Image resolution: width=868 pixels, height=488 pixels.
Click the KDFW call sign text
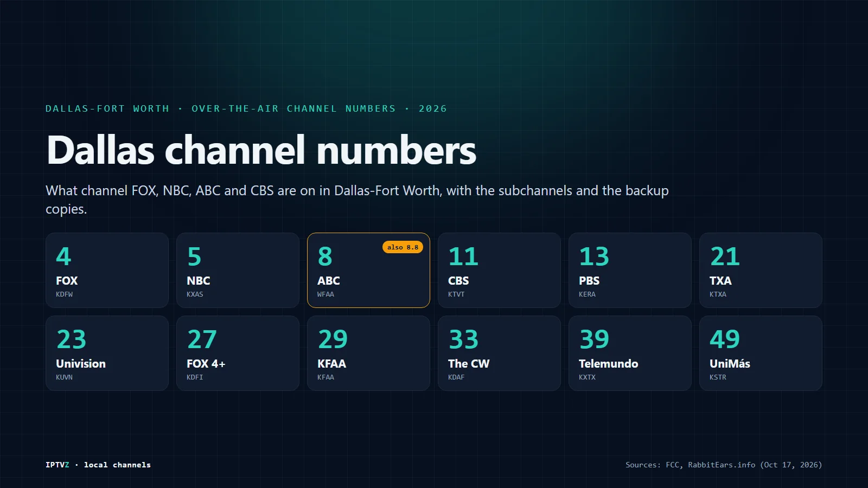(x=65, y=294)
